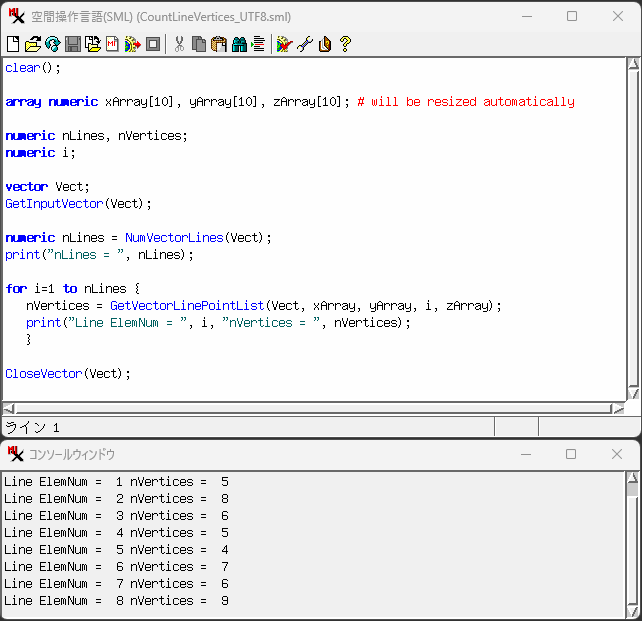Click the Copy icon in the toolbar
Screen dimensions: 642x621
coord(199,44)
